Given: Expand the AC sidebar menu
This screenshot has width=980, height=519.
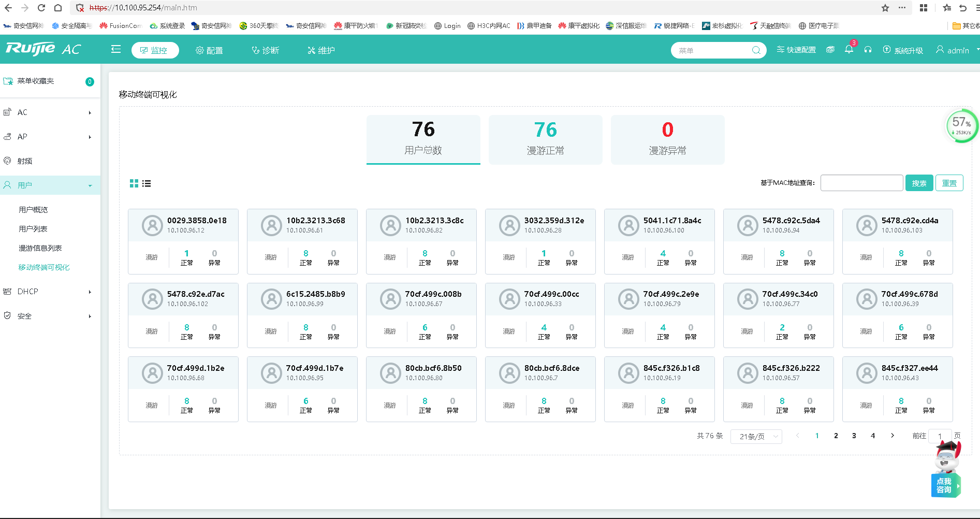Looking at the screenshot, I should (x=50, y=112).
